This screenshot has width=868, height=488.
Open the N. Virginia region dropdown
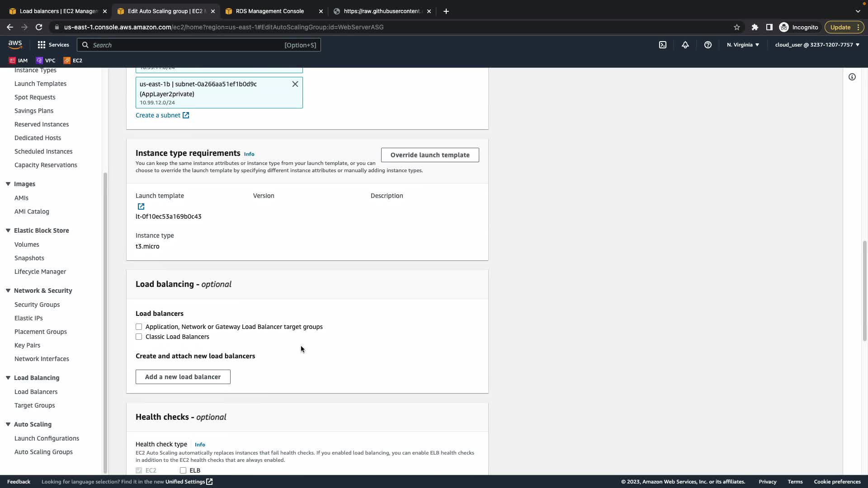coord(743,45)
